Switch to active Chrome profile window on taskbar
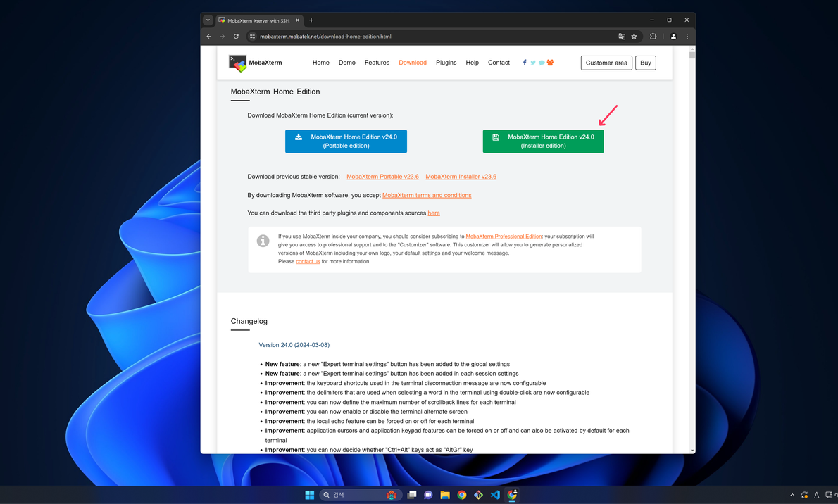838x504 pixels. 512,495
